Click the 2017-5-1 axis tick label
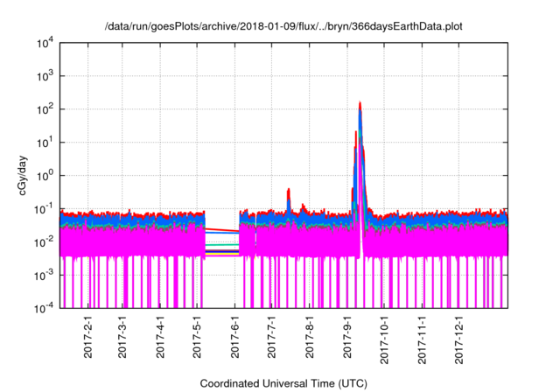This screenshot has width=560, height=392. click(x=197, y=337)
